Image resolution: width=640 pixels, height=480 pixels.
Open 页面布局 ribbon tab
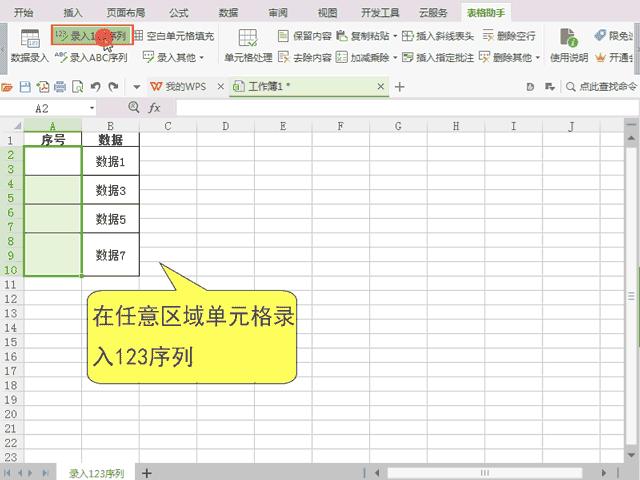(x=126, y=13)
